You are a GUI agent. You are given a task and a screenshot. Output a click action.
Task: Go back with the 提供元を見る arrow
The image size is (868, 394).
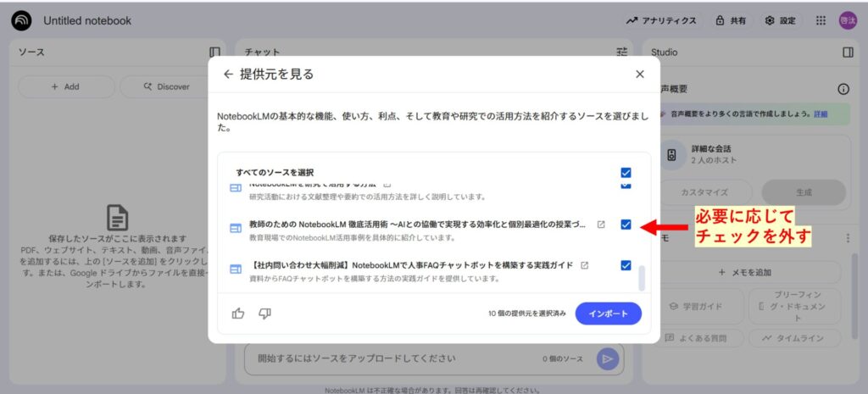coord(228,75)
